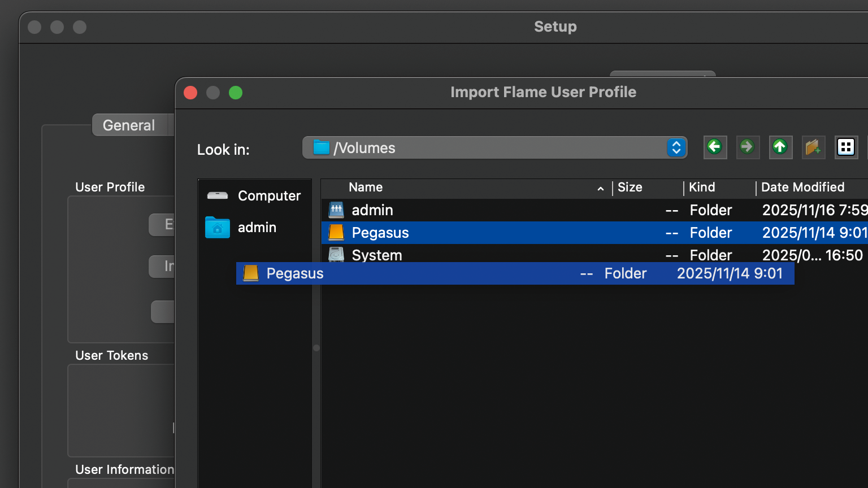Click the blue chevrons on /Volumes combo box
The image size is (868, 488).
point(676,148)
